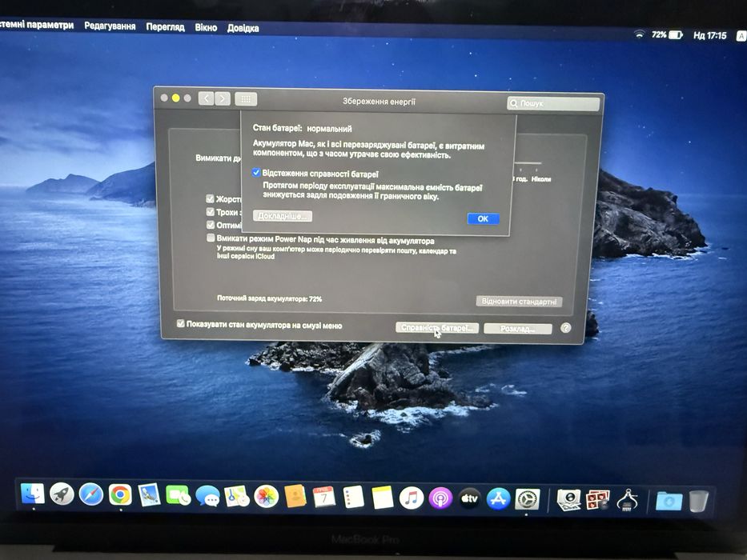Viewport: 747px width, 560px height.
Task: Open Reminders list icon in Dock
Action: pos(353,498)
